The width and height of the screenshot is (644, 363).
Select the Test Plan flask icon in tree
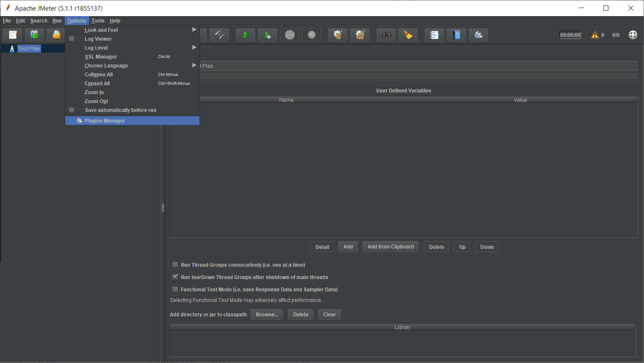(x=12, y=48)
